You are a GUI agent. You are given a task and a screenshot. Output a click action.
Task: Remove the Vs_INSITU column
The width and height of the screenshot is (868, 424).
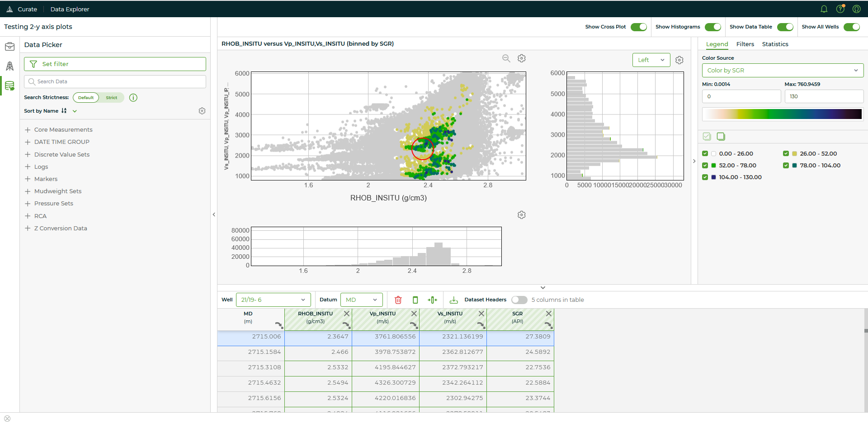[x=481, y=314]
